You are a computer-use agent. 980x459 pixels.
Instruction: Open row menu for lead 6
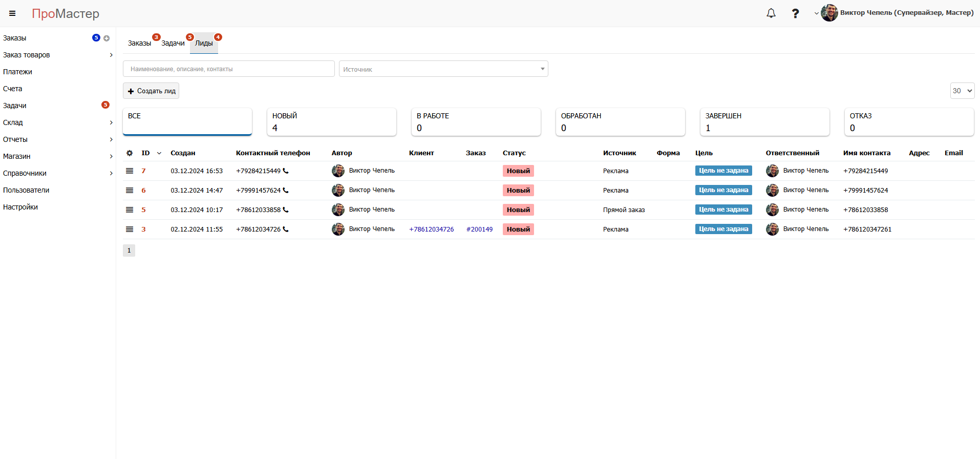[130, 191]
